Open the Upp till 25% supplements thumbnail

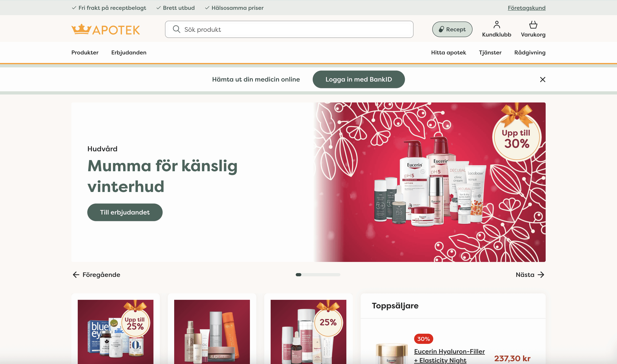point(116,332)
